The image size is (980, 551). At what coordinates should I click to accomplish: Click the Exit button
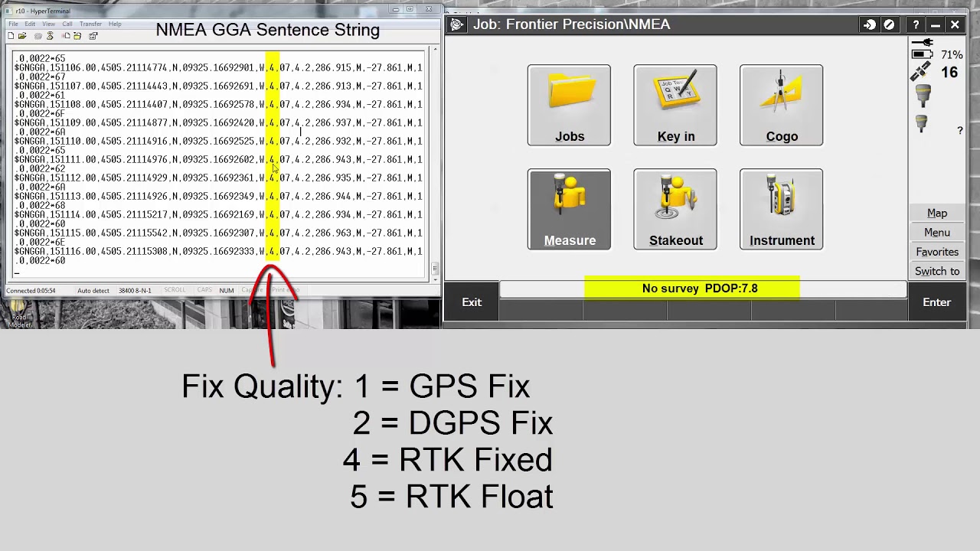click(x=472, y=302)
